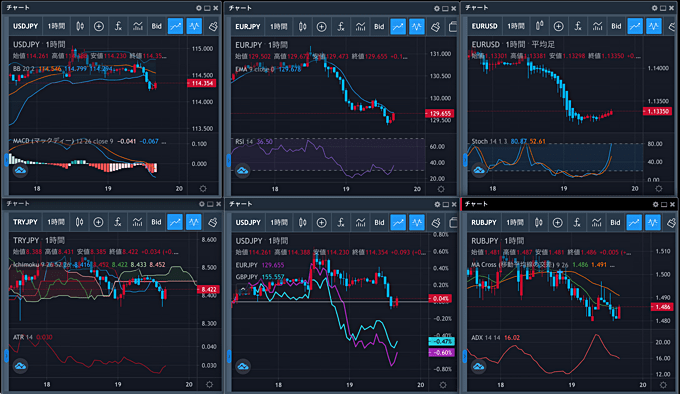Viewport: 680px width, 394px height.
Task: Click cloud logo icon in the RSI pane
Action: point(242,170)
